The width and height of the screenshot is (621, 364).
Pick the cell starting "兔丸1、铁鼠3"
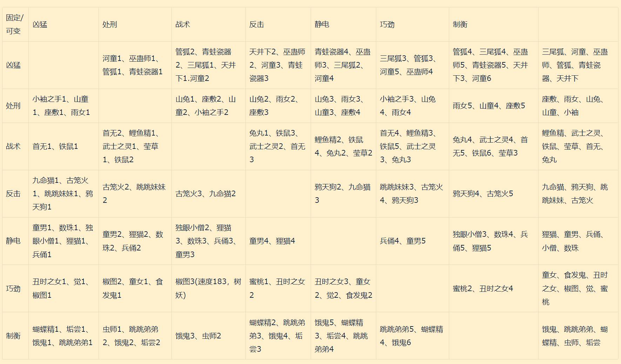point(278,146)
